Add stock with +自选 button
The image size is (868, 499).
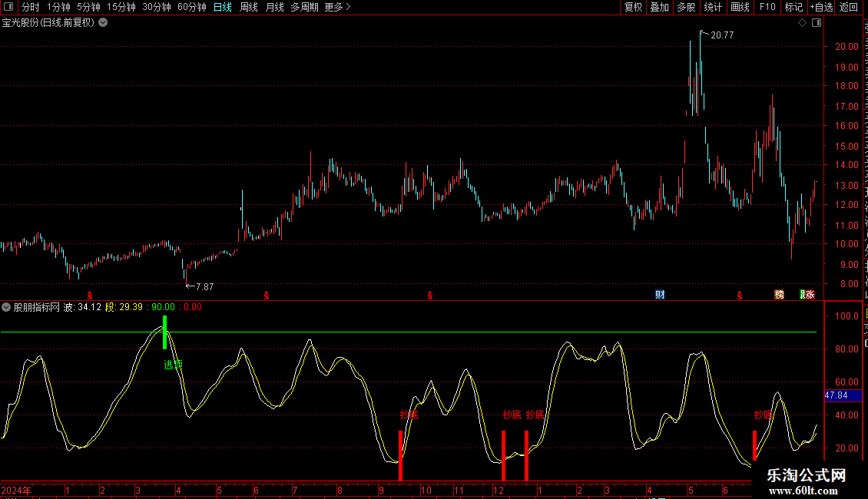click(x=821, y=7)
